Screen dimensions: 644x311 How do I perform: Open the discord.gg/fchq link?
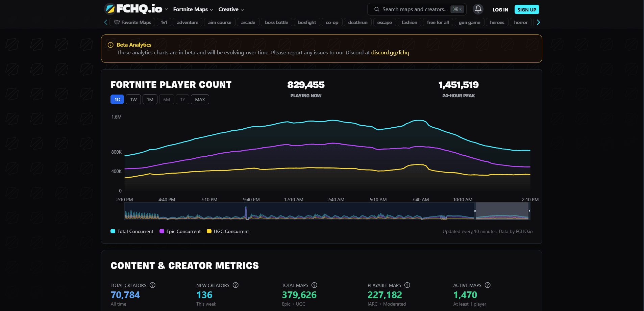point(390,53)
